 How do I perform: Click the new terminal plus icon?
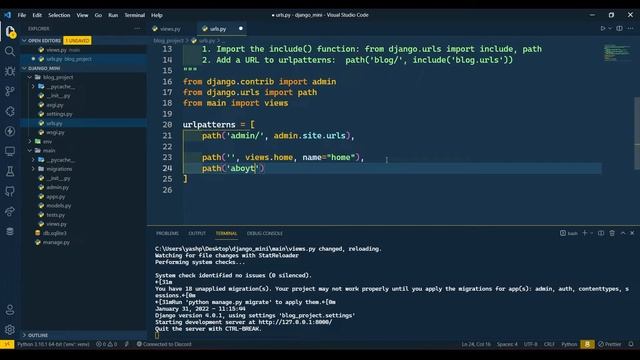pyautogui.click(x=584, y=233)
